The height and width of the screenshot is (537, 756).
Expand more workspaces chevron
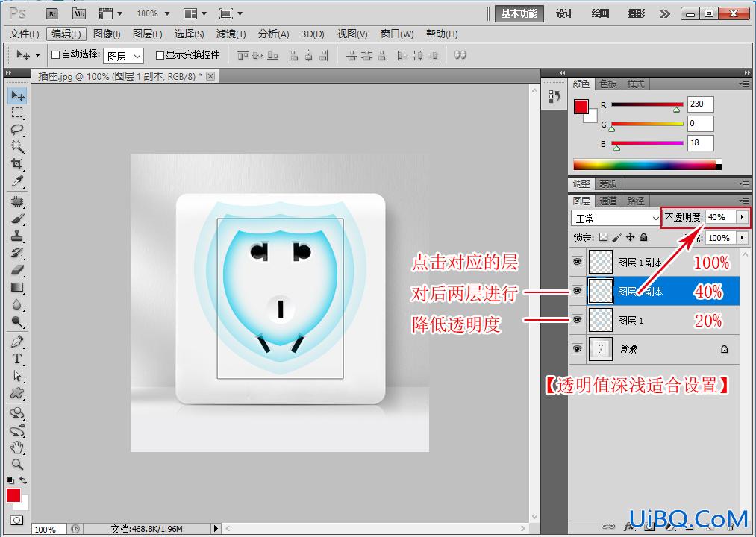[x=665, y=14]
